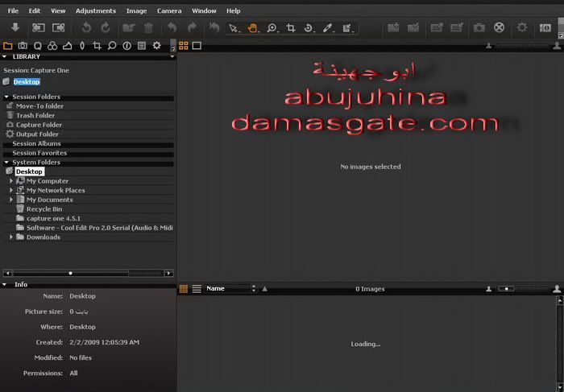Open the File menu
The height and width of the screenshot is (392, 564).
(x=13, y=10)
